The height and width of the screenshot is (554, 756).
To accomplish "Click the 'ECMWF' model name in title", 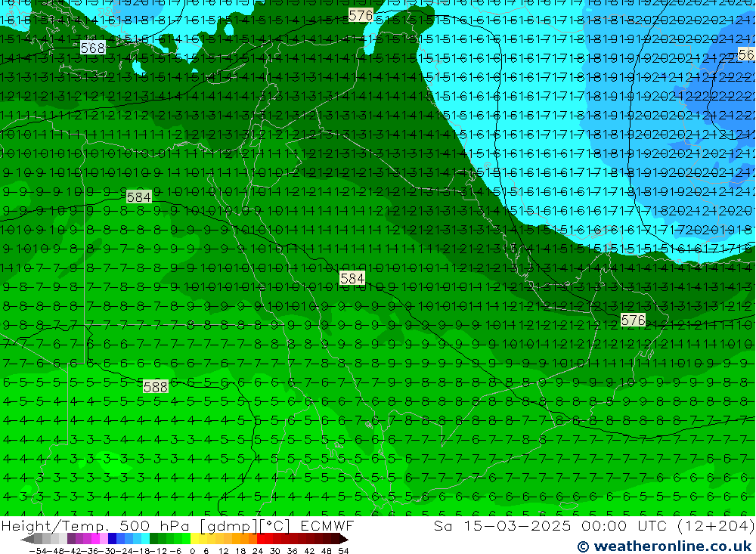I will point(327,525).
